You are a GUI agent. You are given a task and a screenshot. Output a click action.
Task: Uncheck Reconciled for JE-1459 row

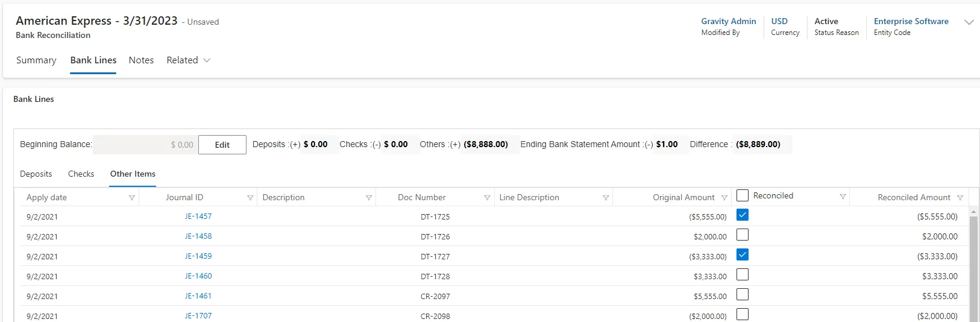[x=743, y=254]
